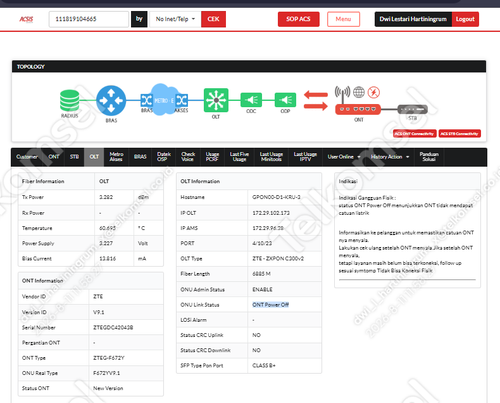Screen dimensions: 500x403
Task: Click the Menu button
Action: 343,19
